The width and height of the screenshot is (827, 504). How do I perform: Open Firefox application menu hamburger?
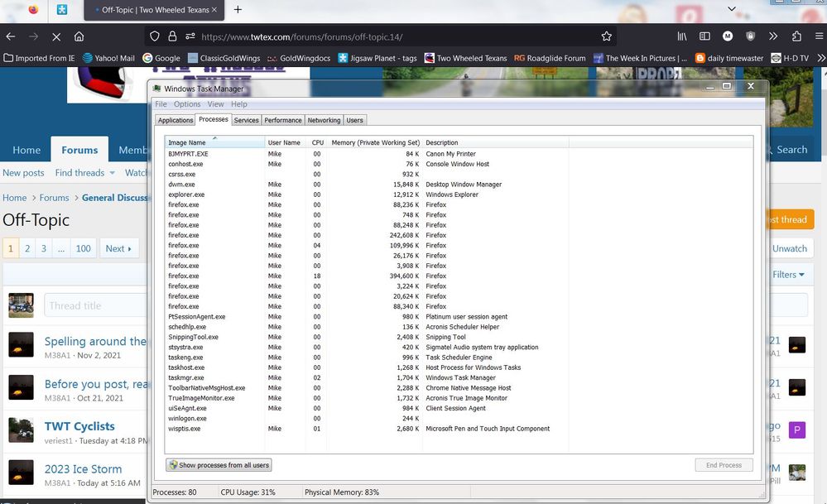[x=819, y=36]
